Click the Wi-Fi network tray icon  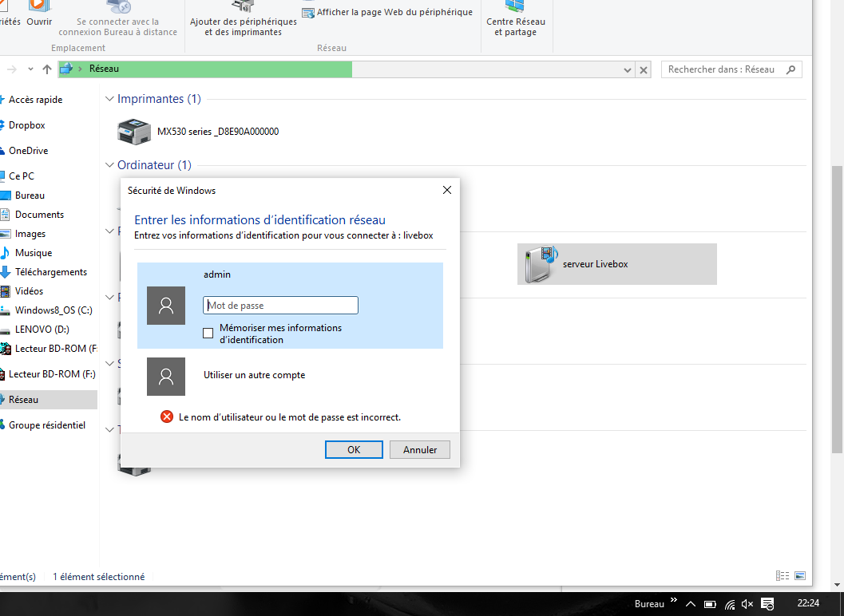pos(729,604)
